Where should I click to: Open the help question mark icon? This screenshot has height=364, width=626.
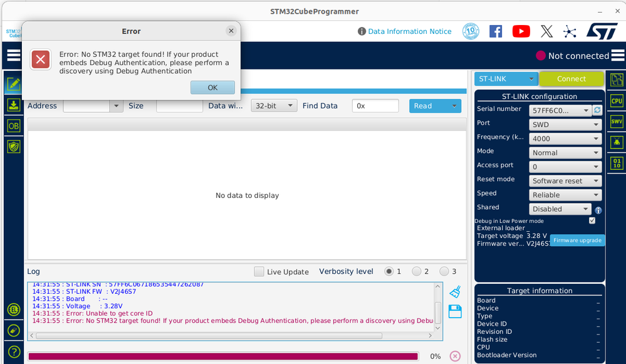click(x=14, y=351)
